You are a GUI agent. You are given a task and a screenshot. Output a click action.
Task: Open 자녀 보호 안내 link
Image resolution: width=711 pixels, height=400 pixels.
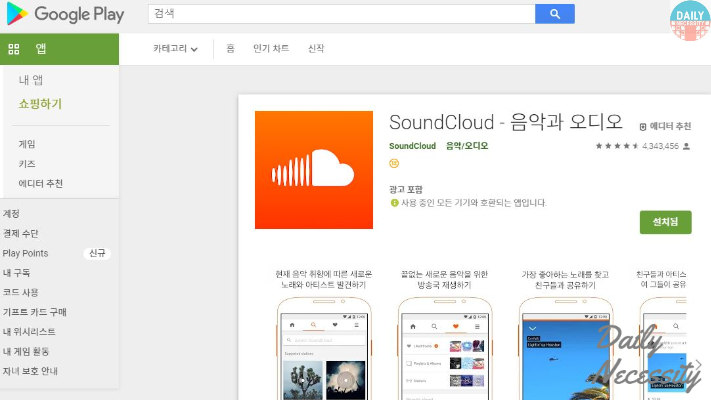pos(30,371)
